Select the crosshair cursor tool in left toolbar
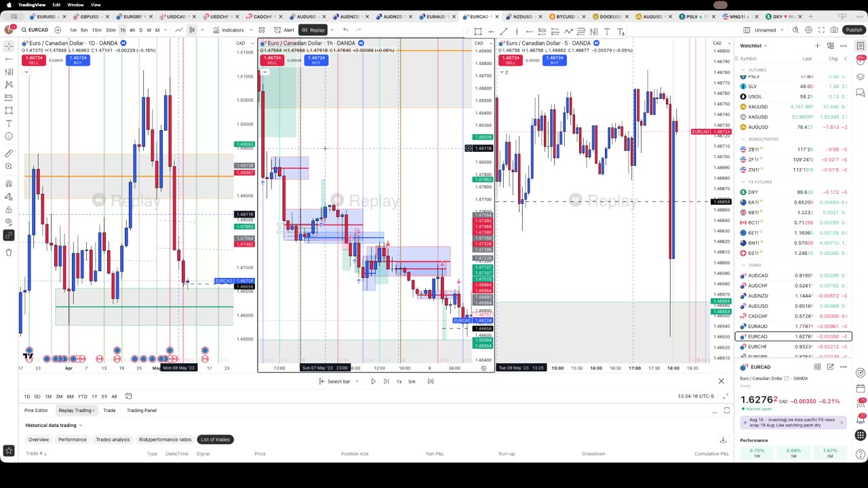The image size is (868, 488). pyautogui.click(x=9, y=45)
